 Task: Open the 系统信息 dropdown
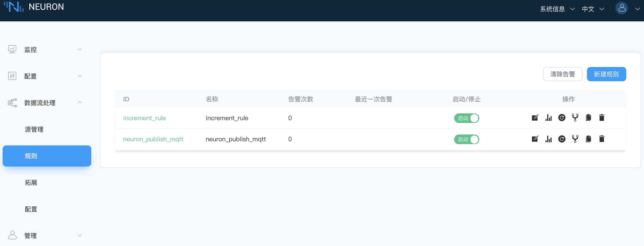[557, 9]
